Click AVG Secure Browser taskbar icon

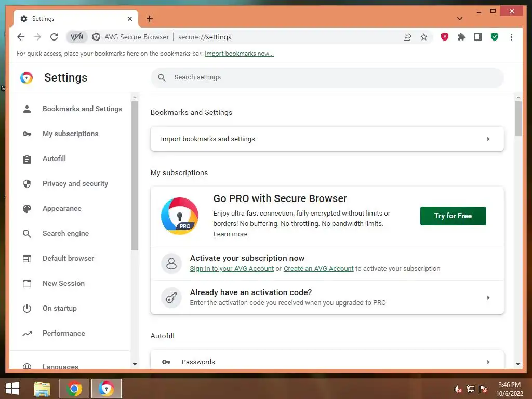click(106, 389)
